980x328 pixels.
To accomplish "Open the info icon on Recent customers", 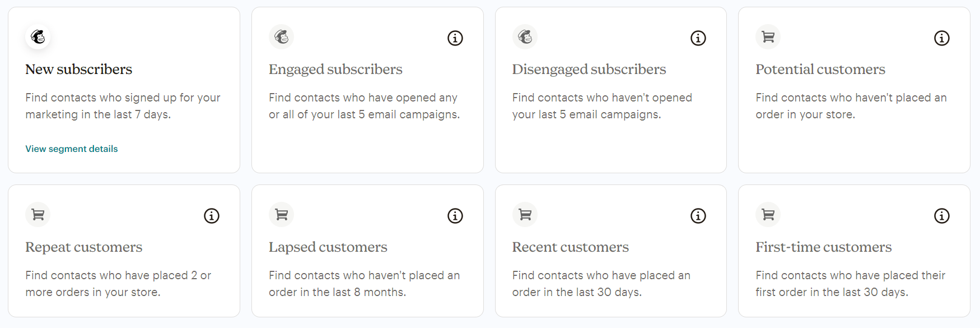I will tap(698, 216).
